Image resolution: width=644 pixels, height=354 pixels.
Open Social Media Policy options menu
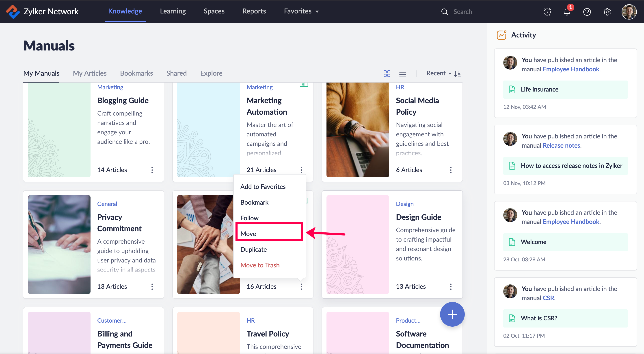(450, 170)
